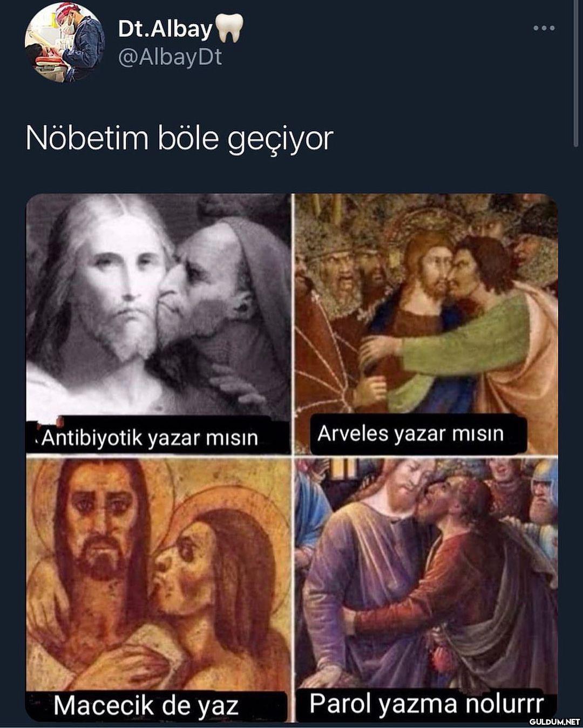The height and width of the screenshot is (728, 583).
Task: Click the Macecik de yaz caption
Action: point(146,705)
